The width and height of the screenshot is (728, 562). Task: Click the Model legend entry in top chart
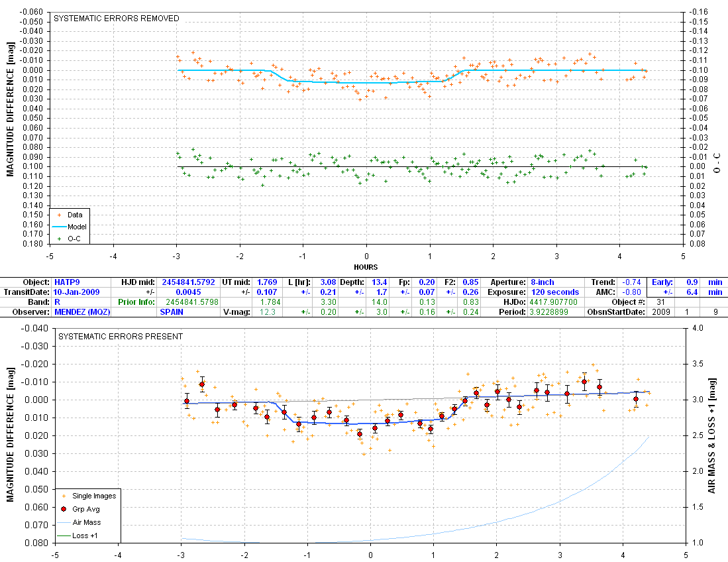coord(70,227)
